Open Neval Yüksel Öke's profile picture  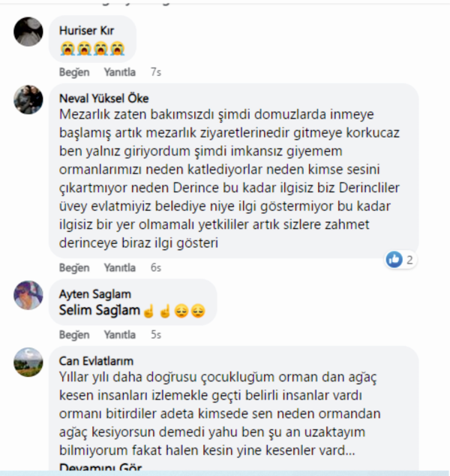[28, 100]
